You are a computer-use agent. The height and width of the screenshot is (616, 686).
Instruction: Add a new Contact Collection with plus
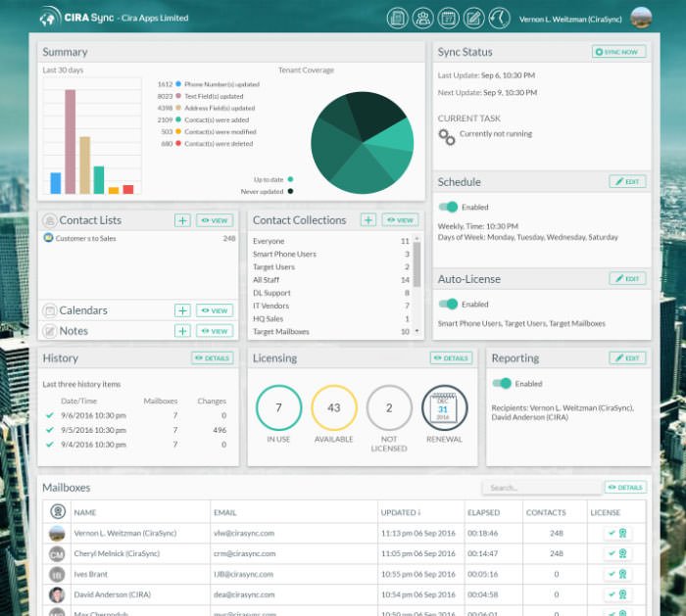(x=367, y=220)
